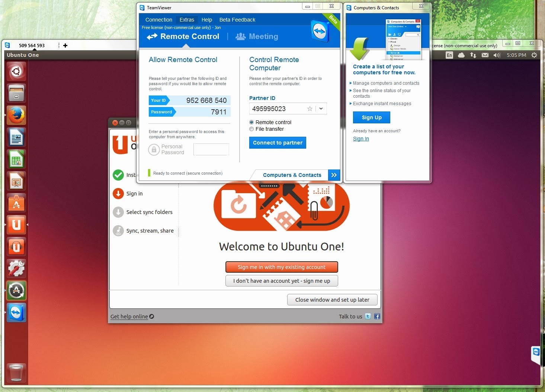Open the system gear session menu
The height and width of the screenshot is (392, 545).
tap(534, 55)
